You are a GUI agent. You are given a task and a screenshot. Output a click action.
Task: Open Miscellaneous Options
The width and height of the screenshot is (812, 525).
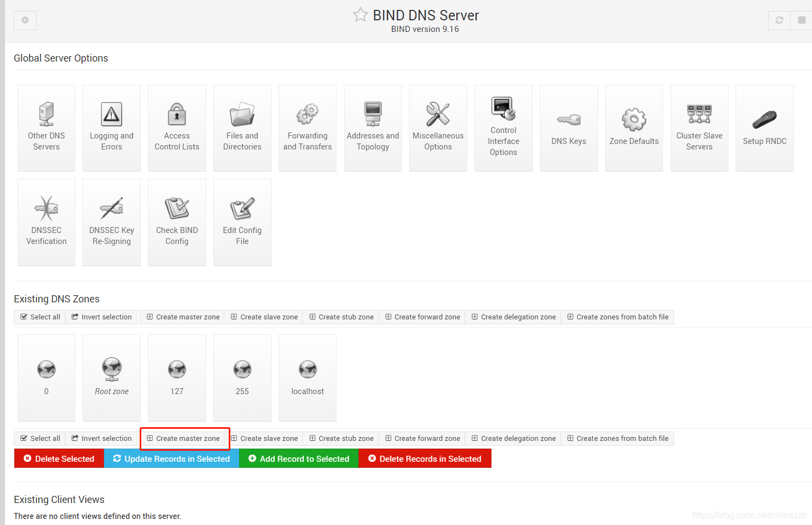438,128
